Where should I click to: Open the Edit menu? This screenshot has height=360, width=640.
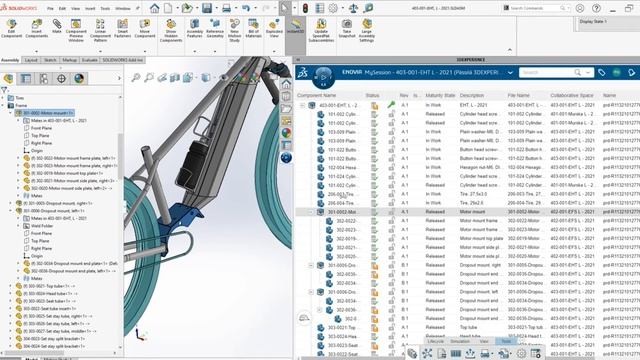[62, 8]
